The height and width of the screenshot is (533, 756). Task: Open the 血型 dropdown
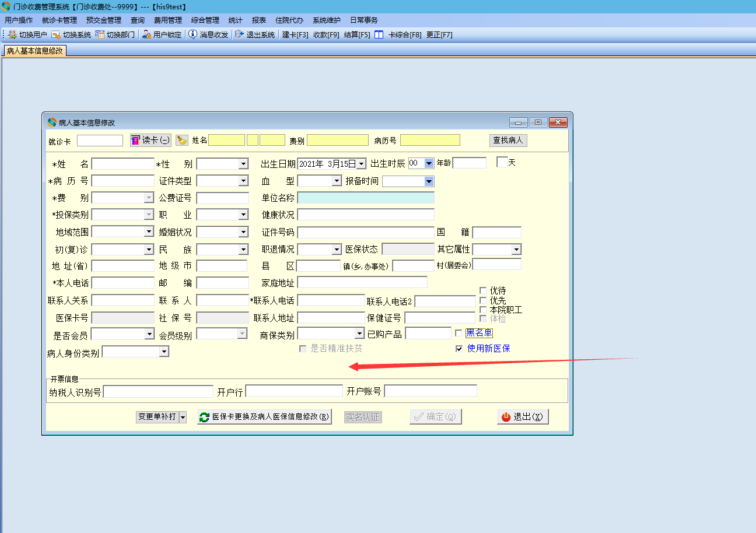(x=337, y=181)
